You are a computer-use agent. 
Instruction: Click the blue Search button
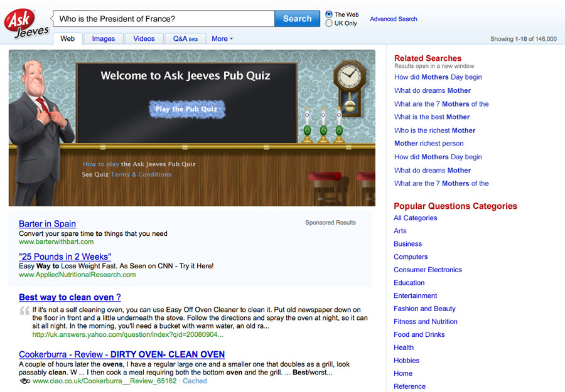297,18
